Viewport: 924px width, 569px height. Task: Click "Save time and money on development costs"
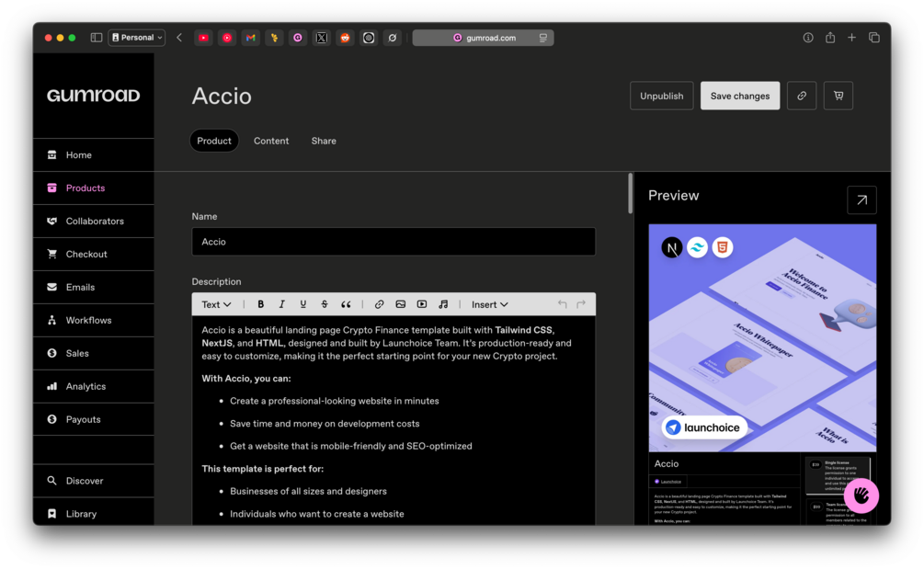click(x=325, y=424)
